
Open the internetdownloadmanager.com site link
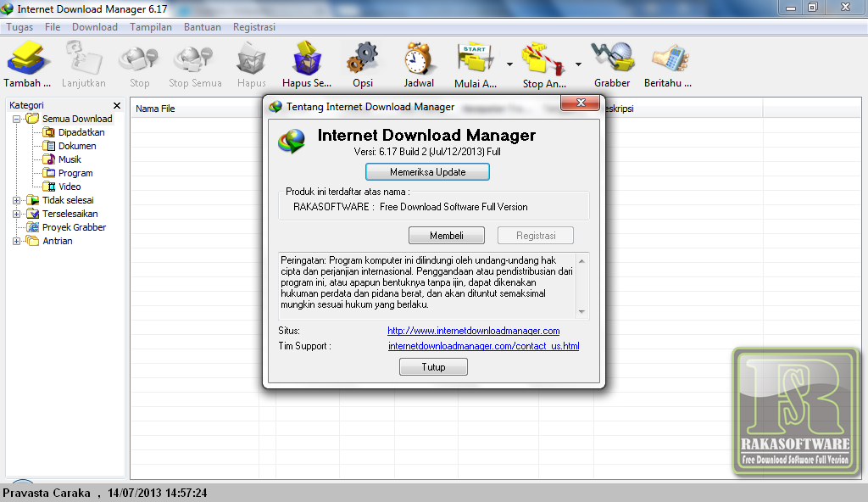473,331
